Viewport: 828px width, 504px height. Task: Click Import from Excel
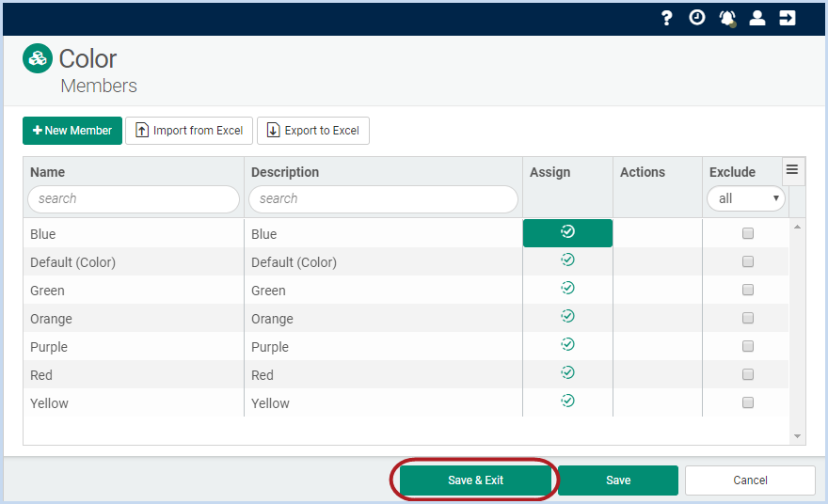tap(189, 131)
